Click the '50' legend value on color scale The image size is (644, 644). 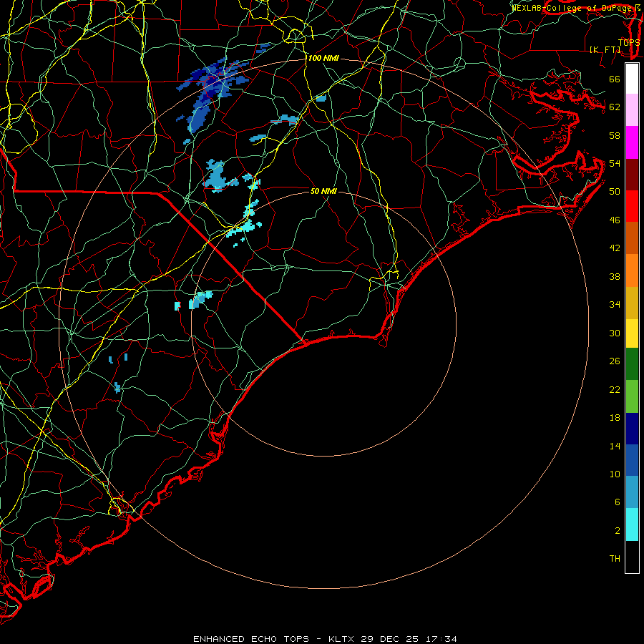[x=615, y=191]
